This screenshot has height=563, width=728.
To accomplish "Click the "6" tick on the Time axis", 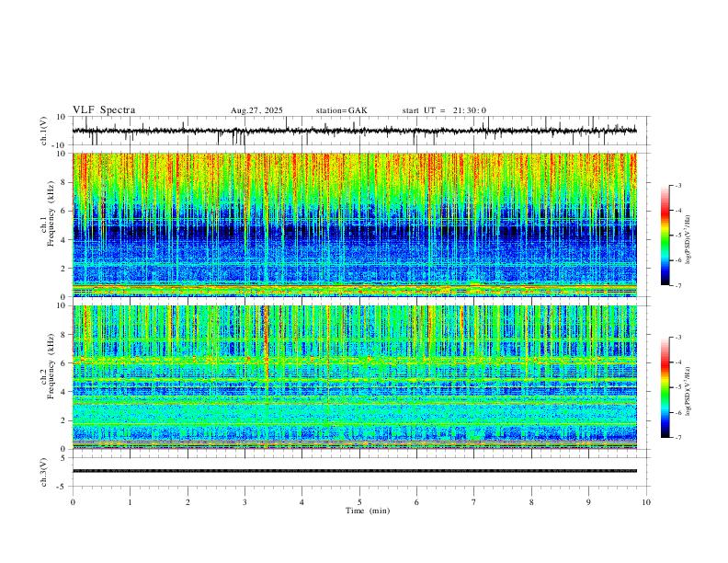I will 416,502.
